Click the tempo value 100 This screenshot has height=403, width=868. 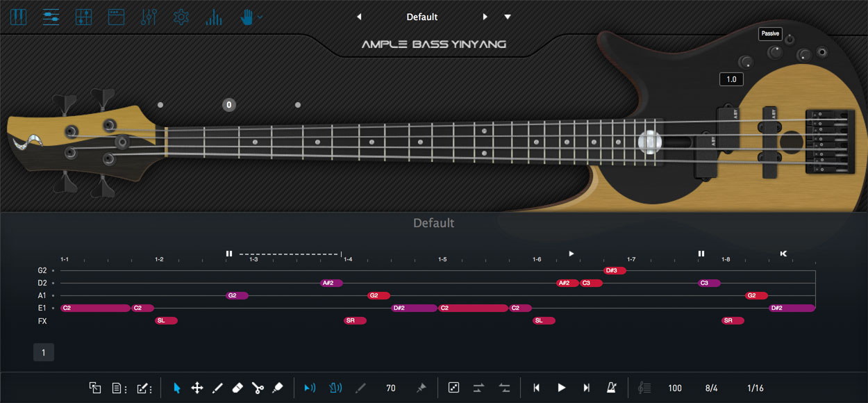675,388
